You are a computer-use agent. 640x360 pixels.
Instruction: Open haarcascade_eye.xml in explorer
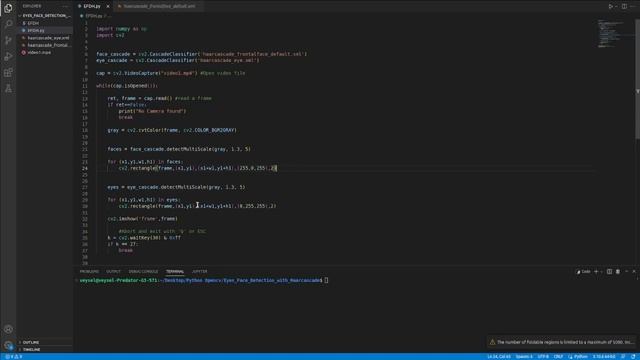45,38
